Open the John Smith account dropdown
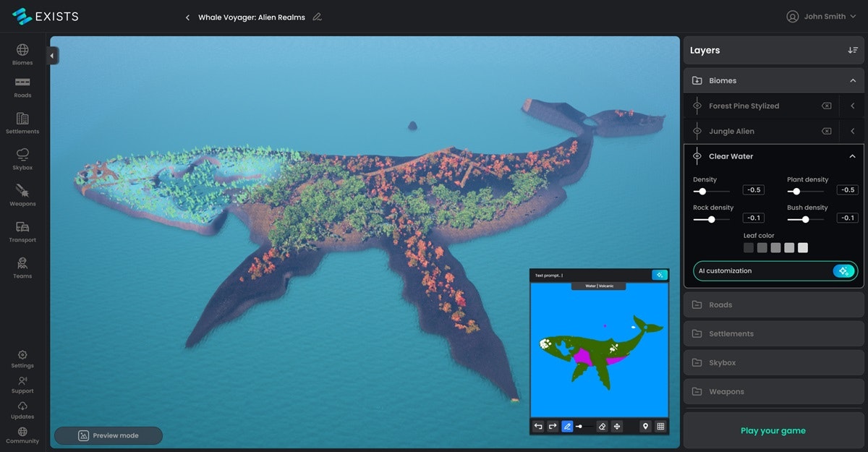Screen dimensions: 868x452 821,17
